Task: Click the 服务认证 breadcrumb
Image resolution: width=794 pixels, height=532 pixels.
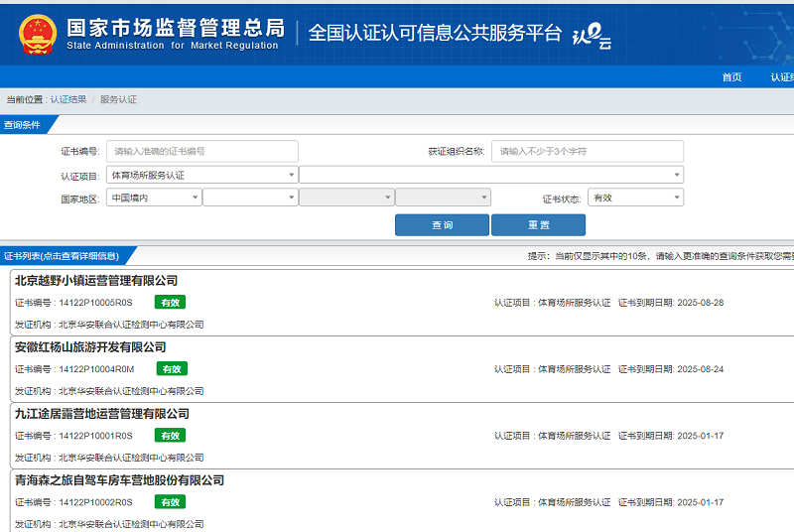Action: [118, 99]
